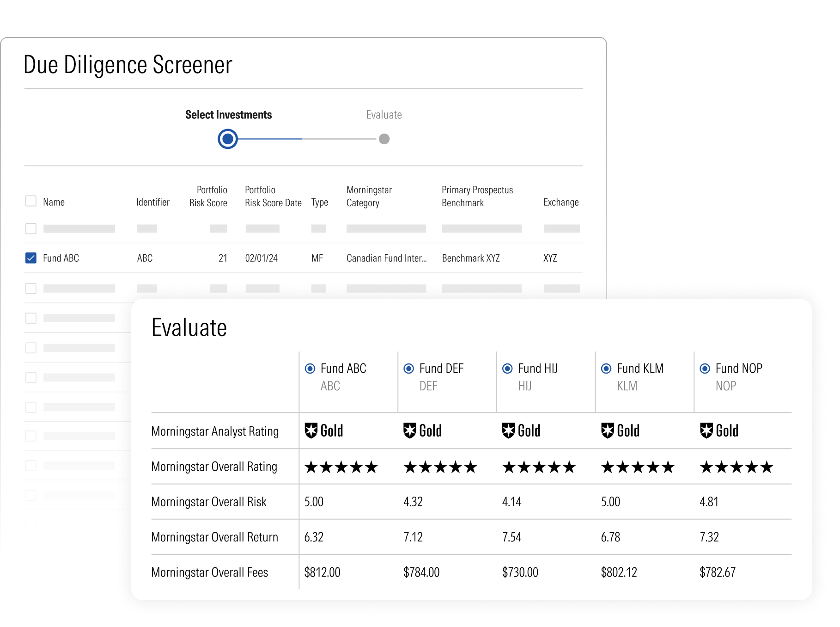Click the Select Investments step circle

tap(228, 139)
